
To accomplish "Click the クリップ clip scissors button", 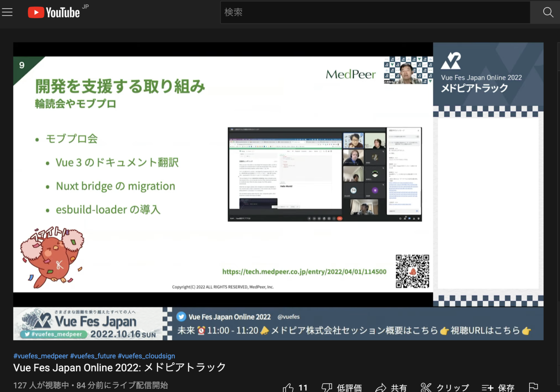I will (x=445, y=387).
